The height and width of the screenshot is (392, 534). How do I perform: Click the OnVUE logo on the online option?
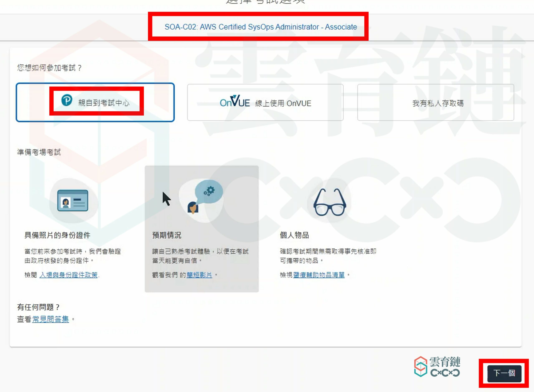pos(235,101)
